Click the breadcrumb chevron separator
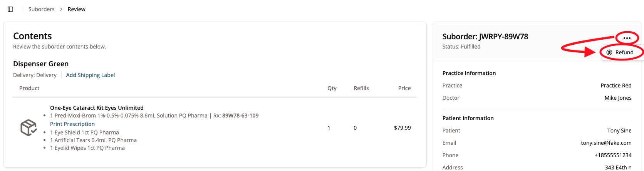Screen dimensions: 644x171 click(x=61, y=9)
